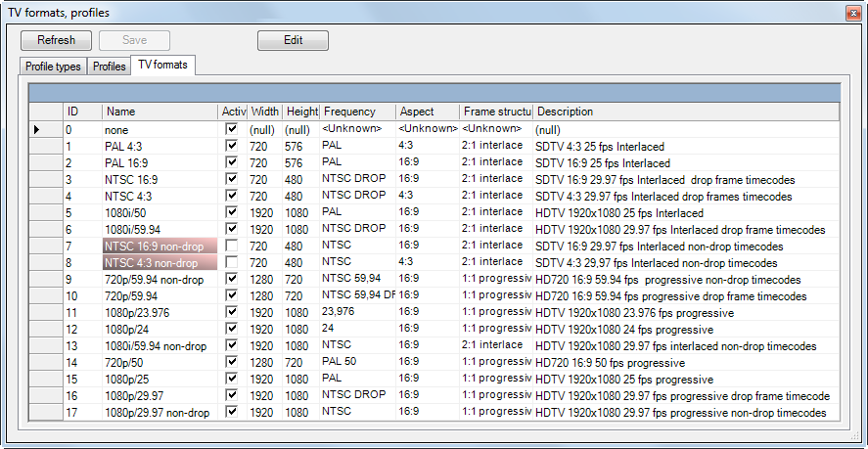Click the 'PAL 4:3' name cell
The width and height of the screenshot is (868, 449).
tap(160, 147)
